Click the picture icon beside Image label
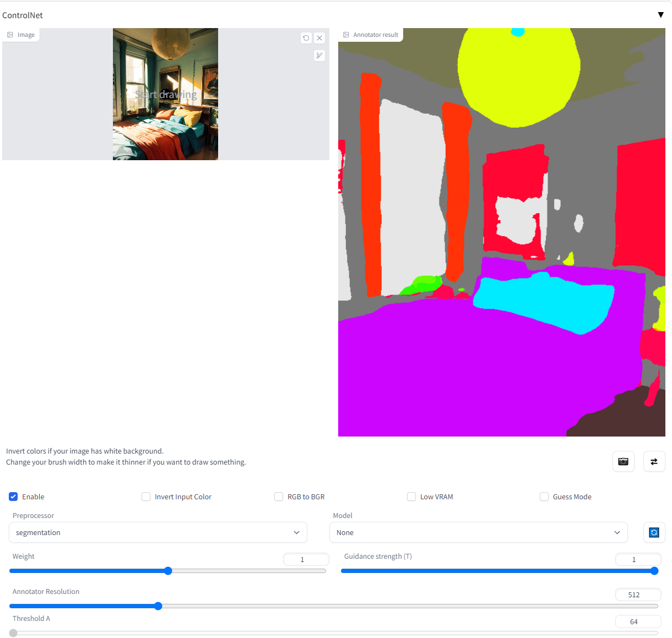The height and width of the screenshot is (638, 672). point(9,34)
